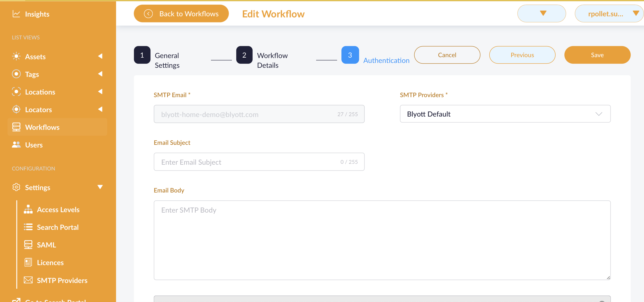Click the Locators target icon
The image size is (644, 302).
(x=16, y=109)
